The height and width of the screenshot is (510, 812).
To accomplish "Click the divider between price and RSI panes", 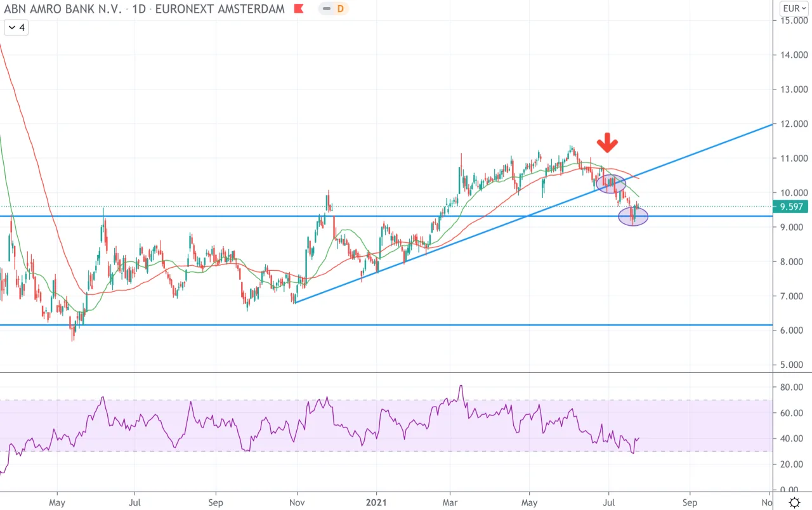I will pos(386,373).
